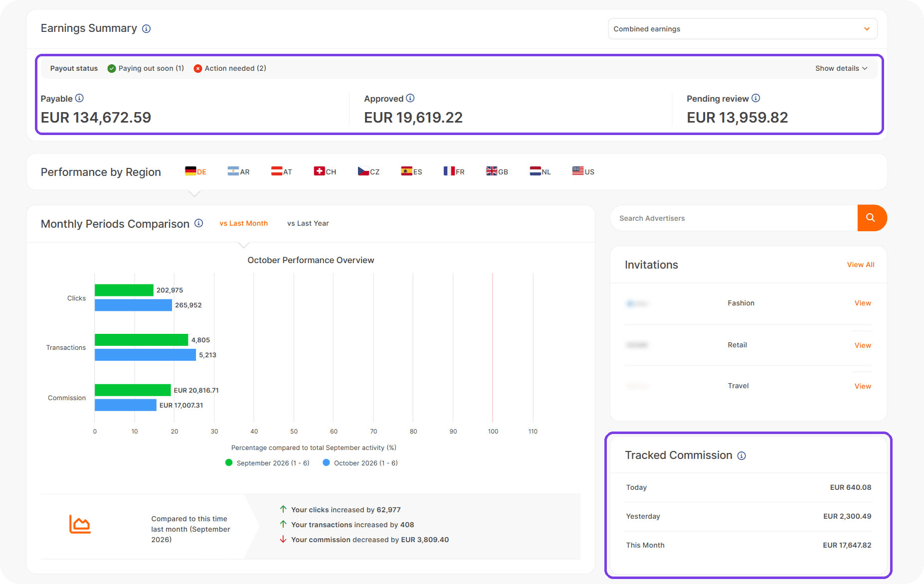Select the Germany DE flag region
Viewport: 924px width, 584px height.
click(195, 171)
